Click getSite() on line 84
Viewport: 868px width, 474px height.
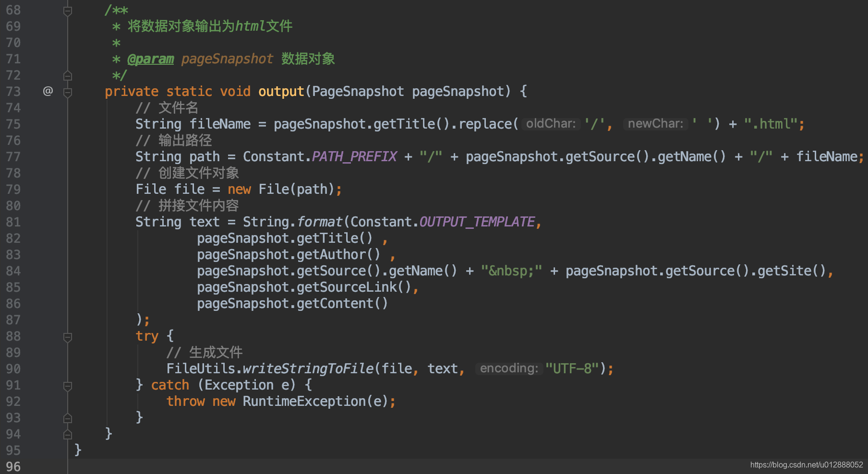792,271
